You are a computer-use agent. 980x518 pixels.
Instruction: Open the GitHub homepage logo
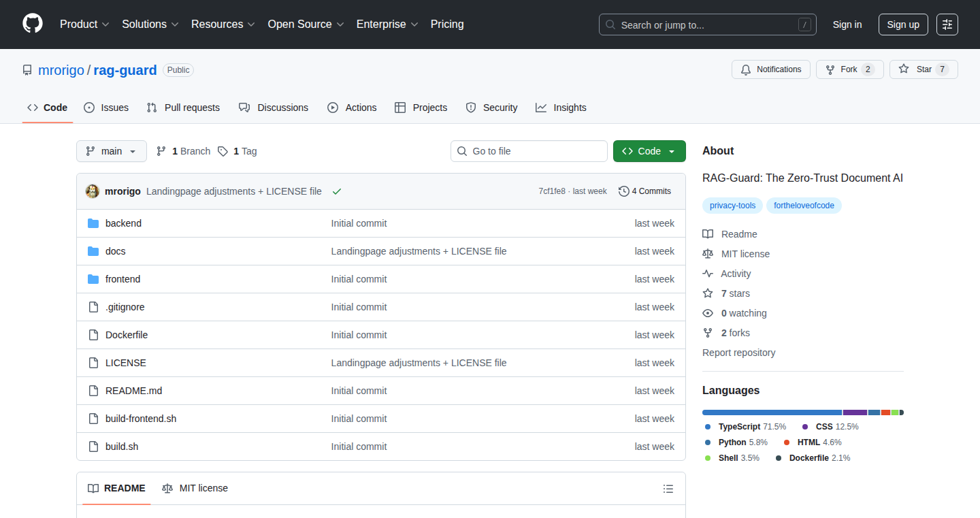click(x=33, y=24)
